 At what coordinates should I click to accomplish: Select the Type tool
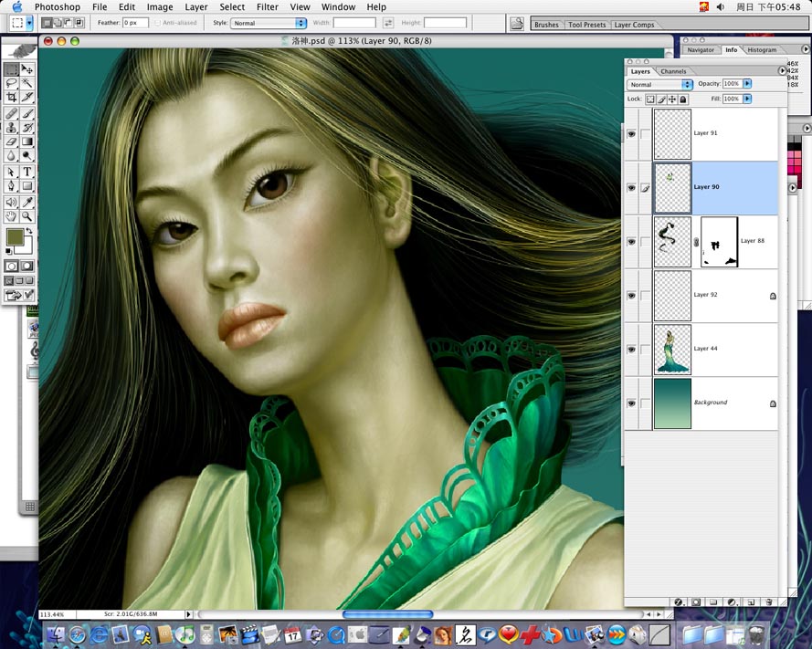click(x=26, y=172)
